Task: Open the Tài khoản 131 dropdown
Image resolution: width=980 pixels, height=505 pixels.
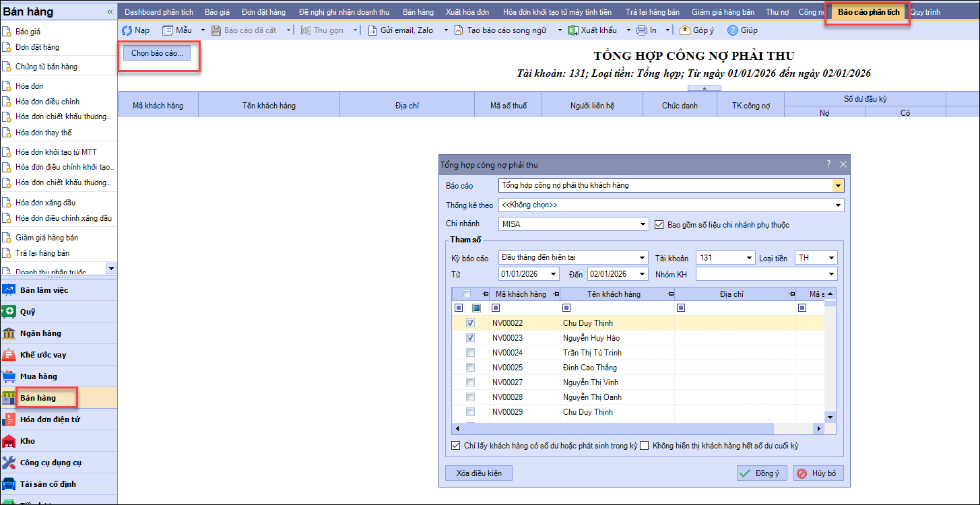Action: click(x=749, y=257)
